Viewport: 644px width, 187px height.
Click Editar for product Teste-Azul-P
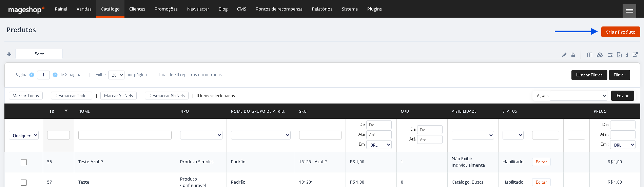click(x=541, y=162)
